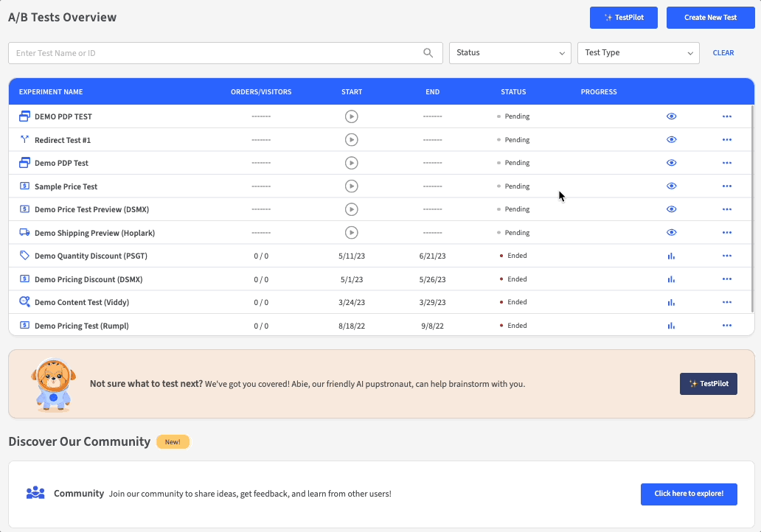Click the Community people icon

point(35,493)
